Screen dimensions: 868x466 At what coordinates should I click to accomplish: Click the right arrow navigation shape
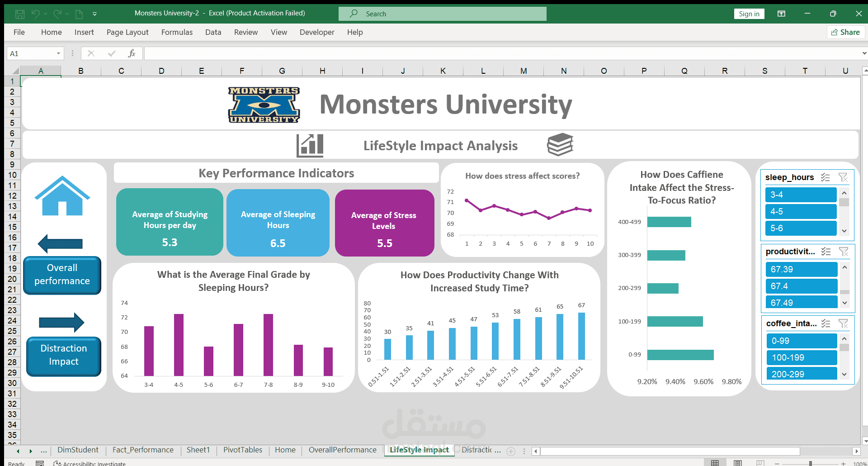[x=61, y=323]
